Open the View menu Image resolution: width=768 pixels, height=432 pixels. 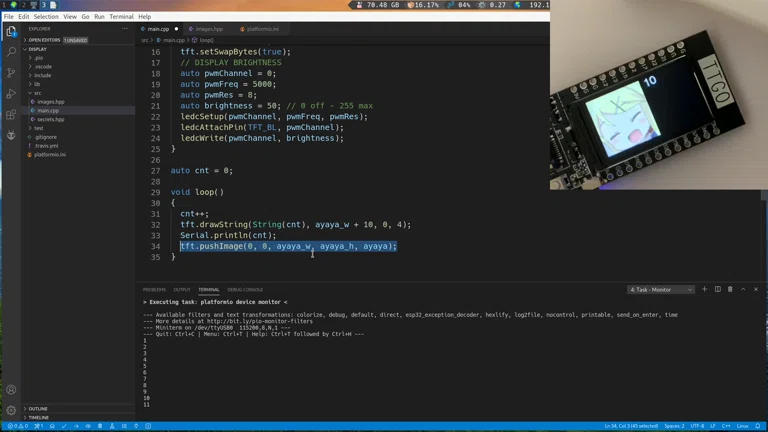(70, 17)
